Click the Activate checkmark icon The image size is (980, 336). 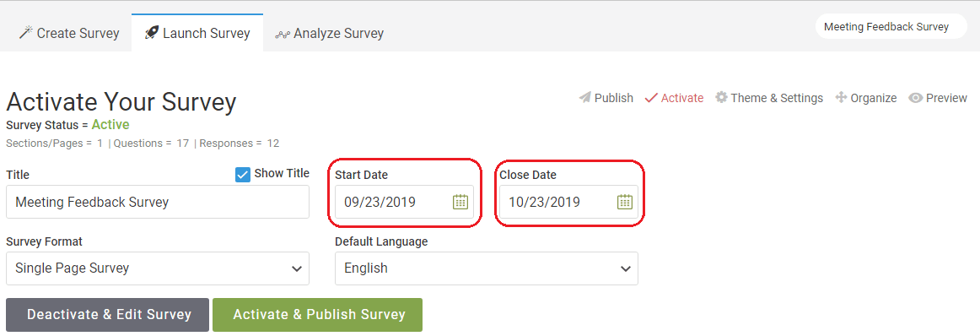[x=651, y=98]
